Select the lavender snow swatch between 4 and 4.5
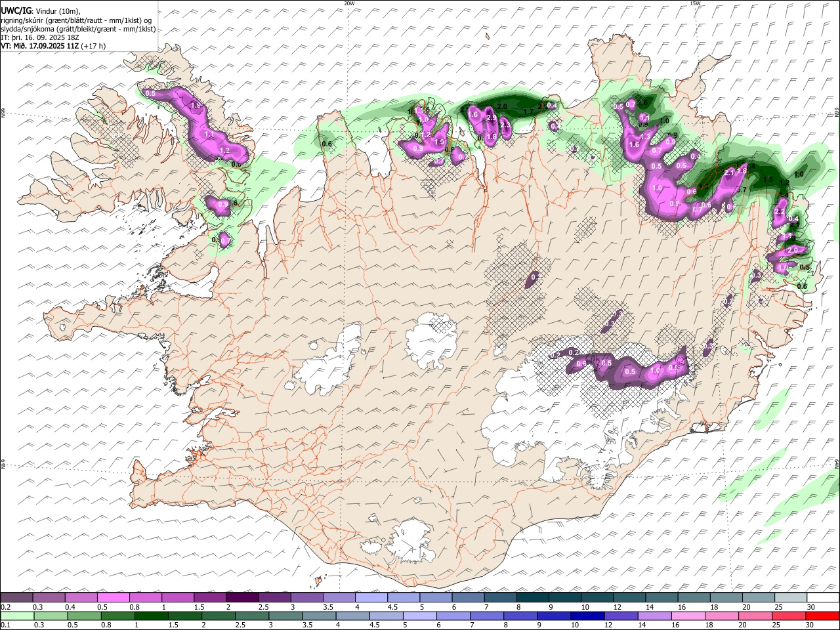The image size is (840, 630). (371, 597)
